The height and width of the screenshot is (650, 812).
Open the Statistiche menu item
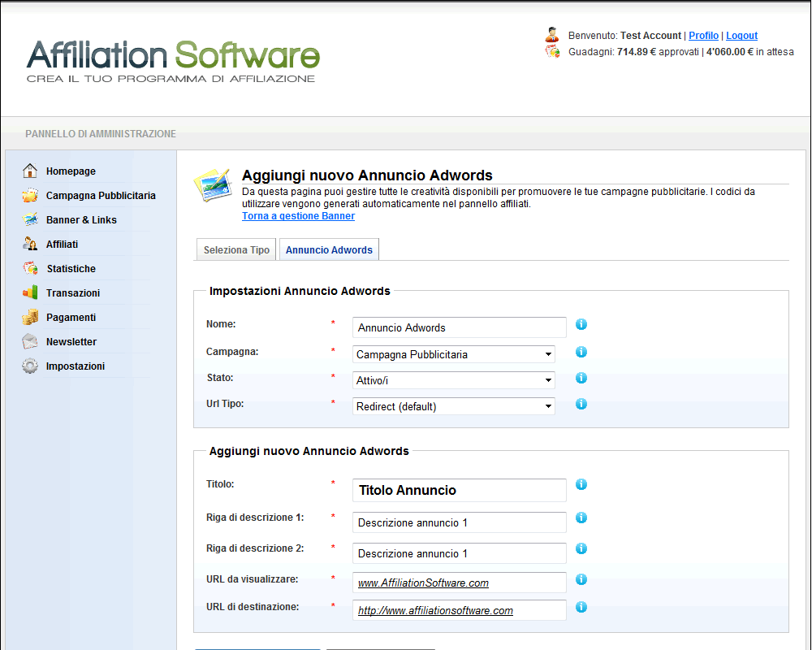tap(71, 268)
